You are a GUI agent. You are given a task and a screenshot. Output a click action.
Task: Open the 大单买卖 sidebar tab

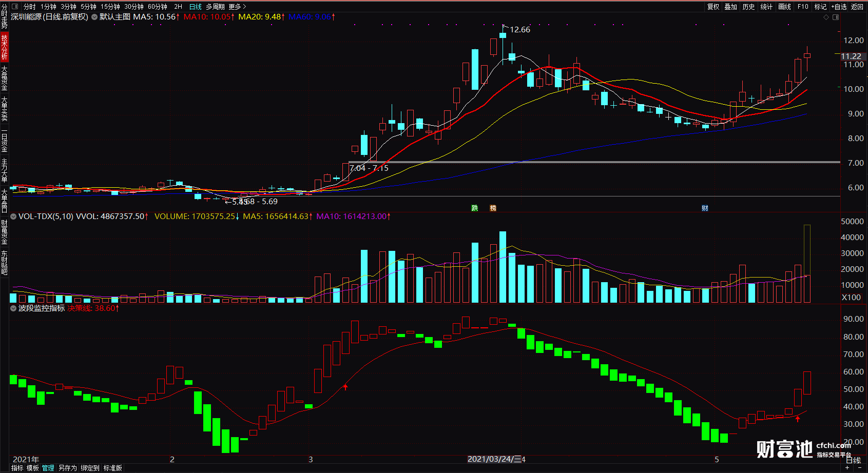[x=4, y=109]
